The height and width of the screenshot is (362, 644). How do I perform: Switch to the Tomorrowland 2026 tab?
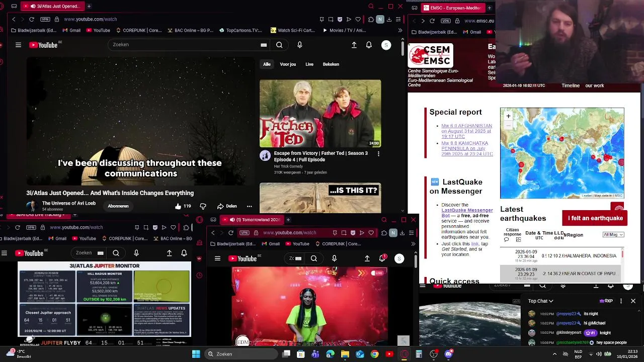point(252,220)
